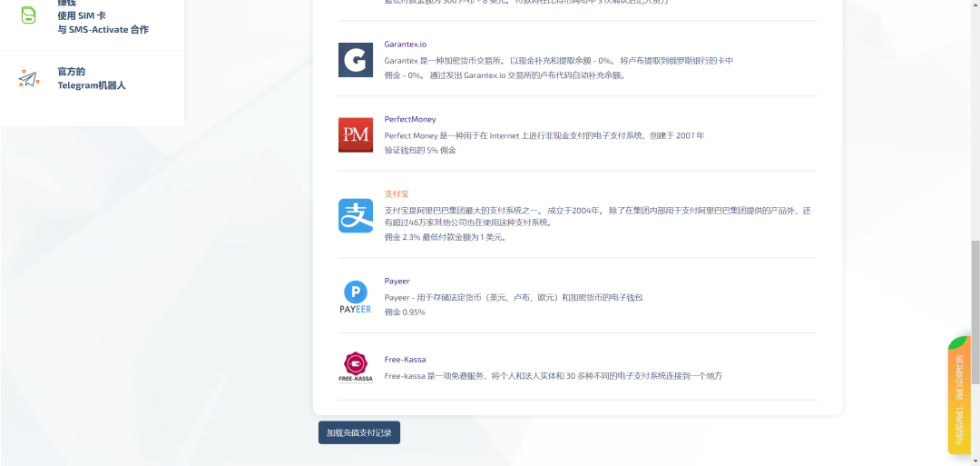The image size is (980, 466).
Task: Click the Free-Kassa logo icon
Action: 356,367
